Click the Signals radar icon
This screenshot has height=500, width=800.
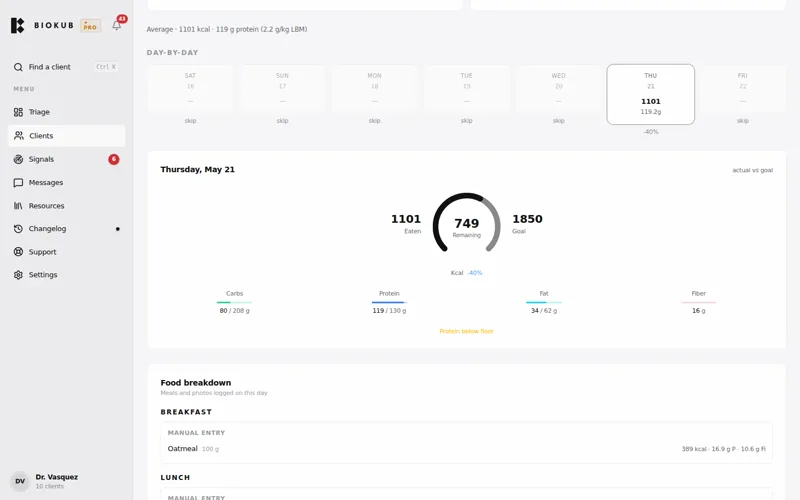click(x=18, y=159)
